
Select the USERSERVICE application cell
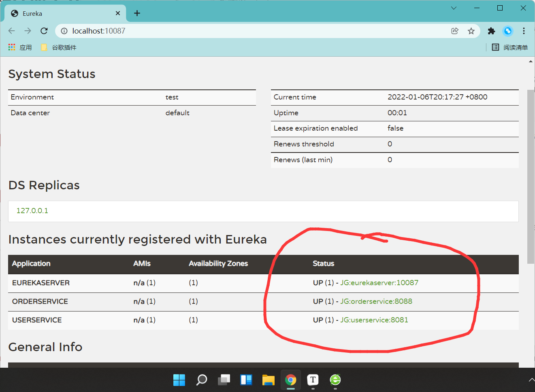pyautogui.click(x=37, y=320)
